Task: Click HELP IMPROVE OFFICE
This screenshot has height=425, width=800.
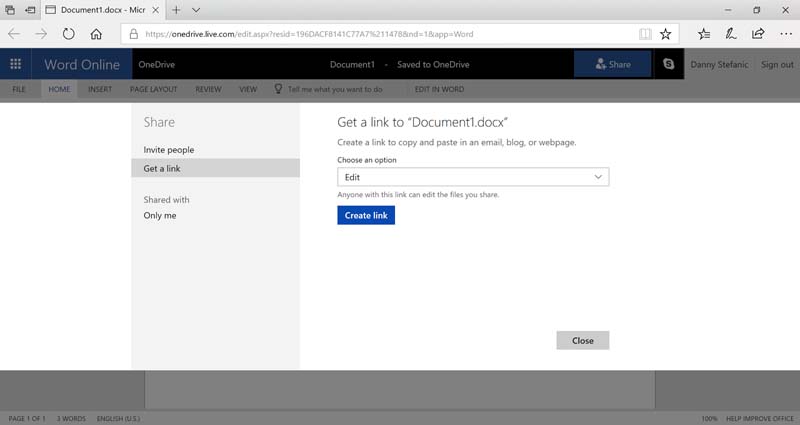Action: click(x=760, y=418)
